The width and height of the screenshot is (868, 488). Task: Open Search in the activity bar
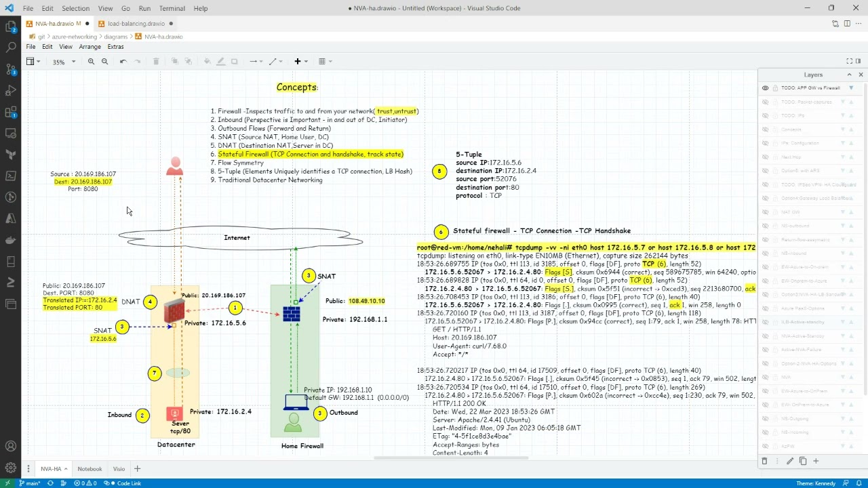(11, 47)
